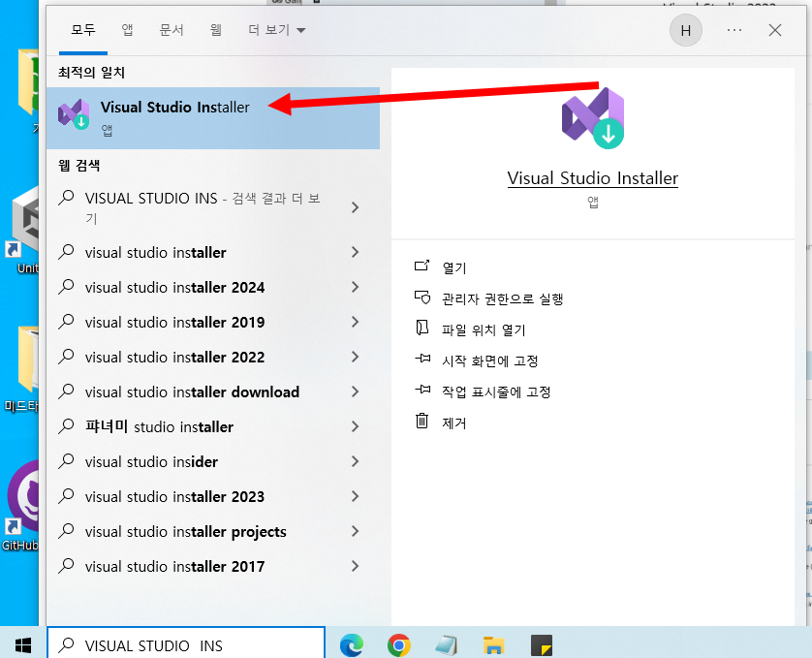This screenshot has width=812, height=658.
Task: Click search magnifier beside 'visual studio insider'
Action: pos(66,461)
